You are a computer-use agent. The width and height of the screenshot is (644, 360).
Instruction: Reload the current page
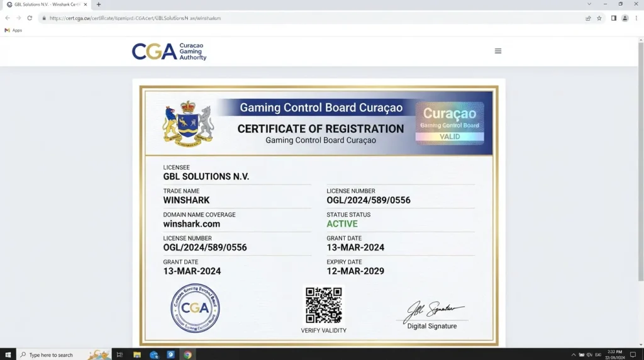[30, 18]
